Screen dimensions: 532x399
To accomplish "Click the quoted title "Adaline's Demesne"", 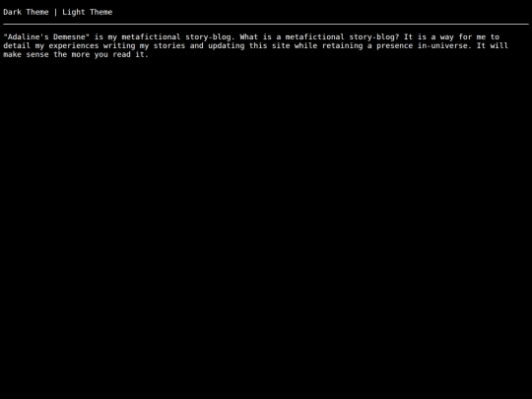I will click(46, 37).
